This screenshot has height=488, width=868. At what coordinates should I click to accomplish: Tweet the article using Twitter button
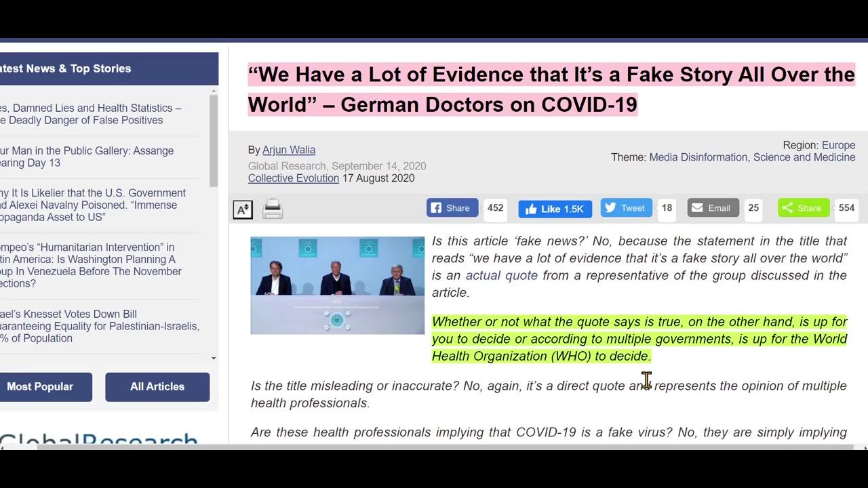(x=625, y=208)
